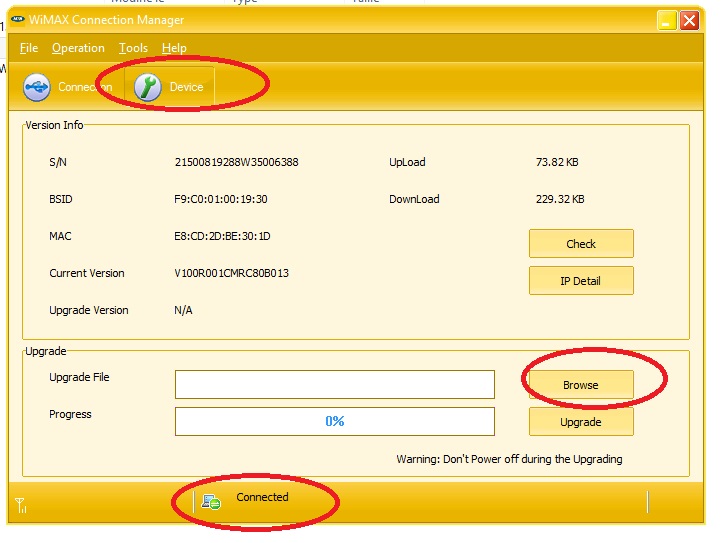Close the WiMAX Connection Manager window

point(689,21)
